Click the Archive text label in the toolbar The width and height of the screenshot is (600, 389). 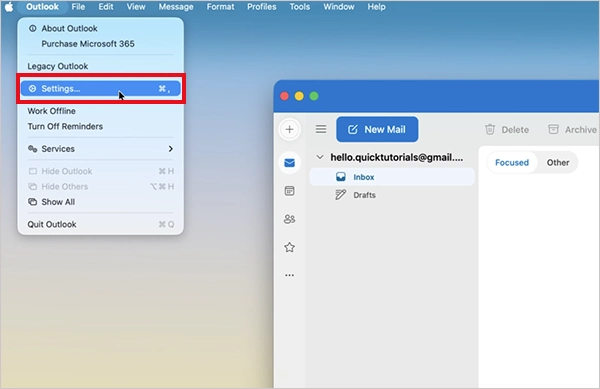(580, 130)
